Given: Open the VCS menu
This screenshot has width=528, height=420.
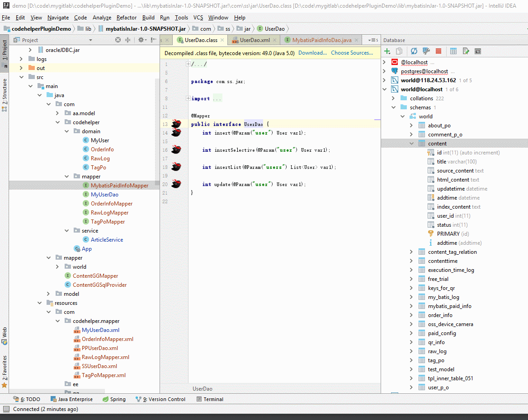Looking at the screenshot, I should pyautogui.click(x=198, y=18).
